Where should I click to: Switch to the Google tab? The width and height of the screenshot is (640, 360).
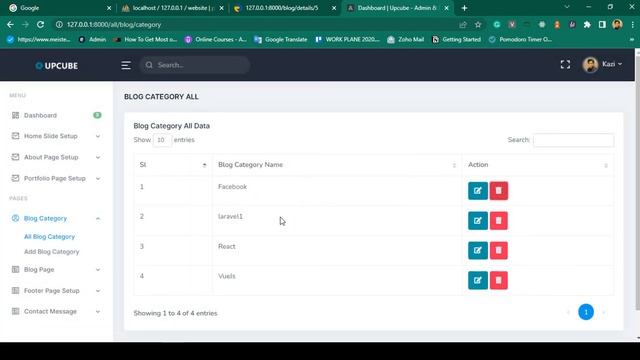point(59,8)
